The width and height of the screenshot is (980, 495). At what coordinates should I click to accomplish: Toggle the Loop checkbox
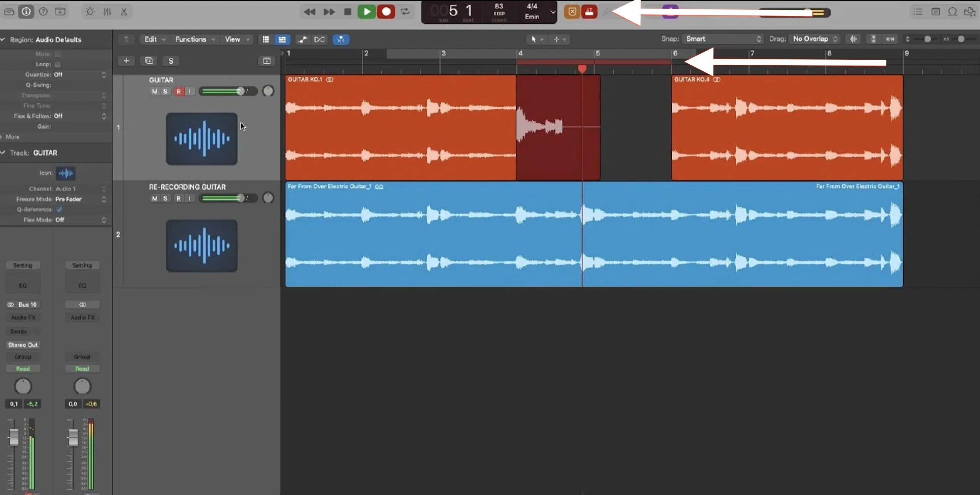pos(57,64)
